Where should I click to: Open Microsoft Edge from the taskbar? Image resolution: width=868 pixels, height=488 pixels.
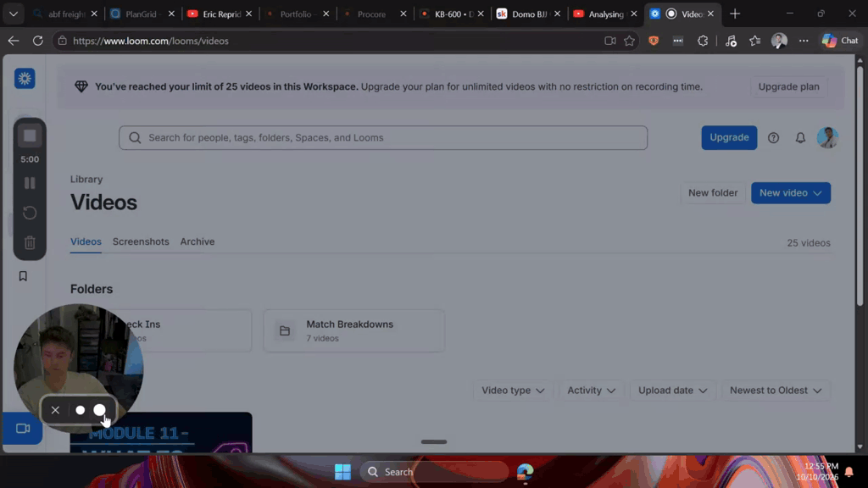pyautogui.click(x=525, y=472)
